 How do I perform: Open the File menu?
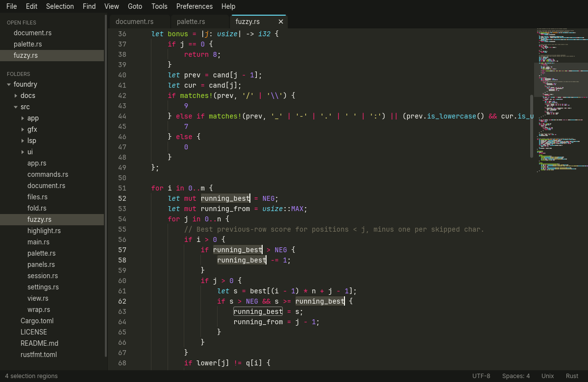coord(11,6)
